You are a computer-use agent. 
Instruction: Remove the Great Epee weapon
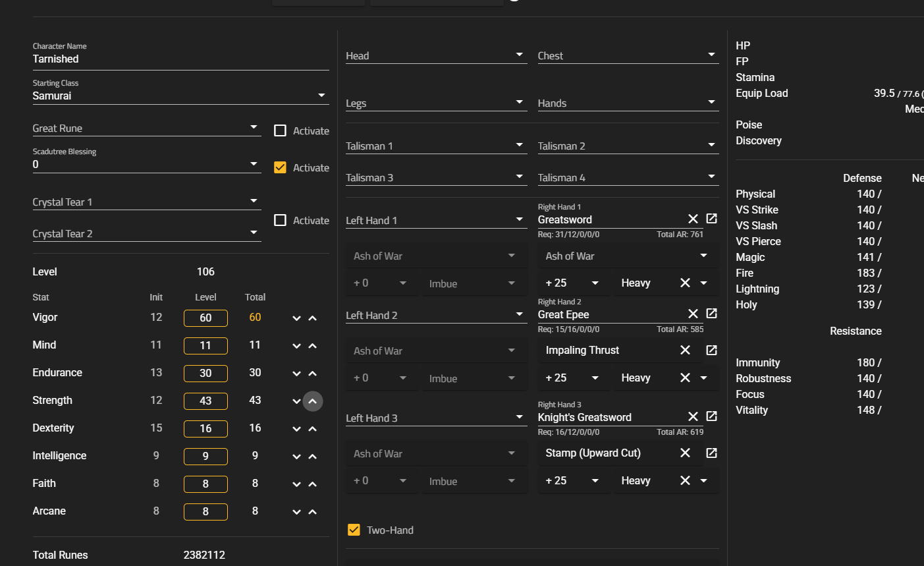point(693,314)
